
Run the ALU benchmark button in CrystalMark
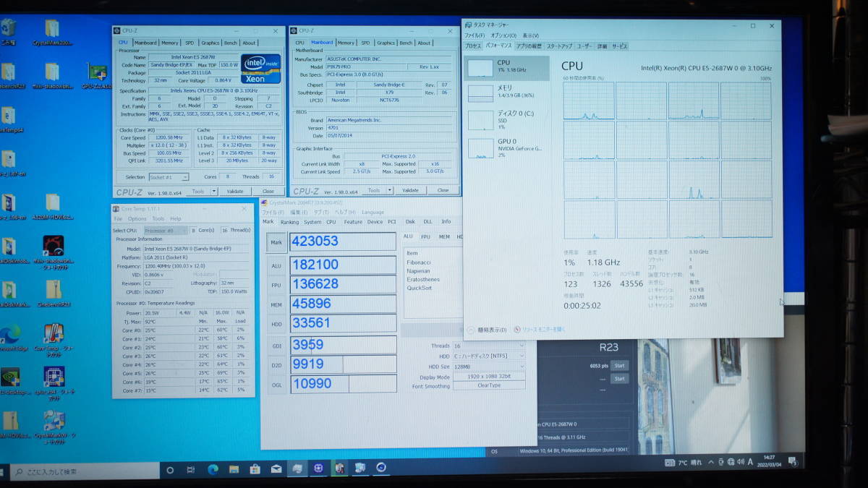[x=276, y=265]
